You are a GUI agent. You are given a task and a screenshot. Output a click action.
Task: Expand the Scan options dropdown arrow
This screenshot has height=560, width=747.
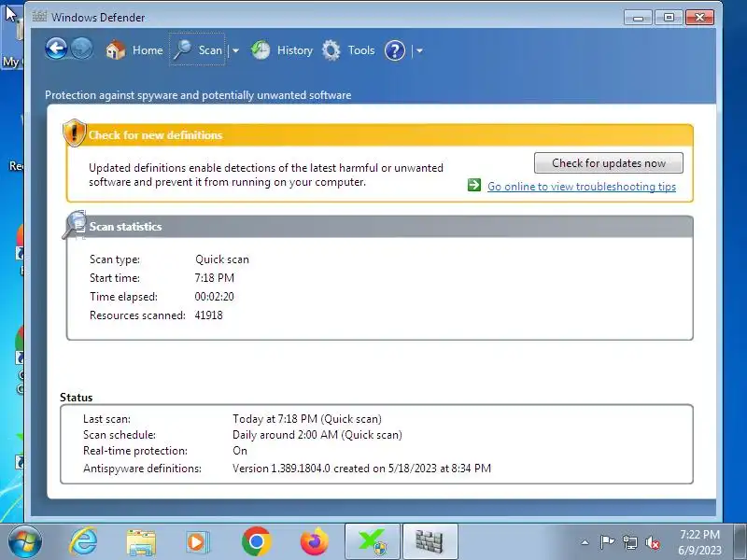[236, 50]
